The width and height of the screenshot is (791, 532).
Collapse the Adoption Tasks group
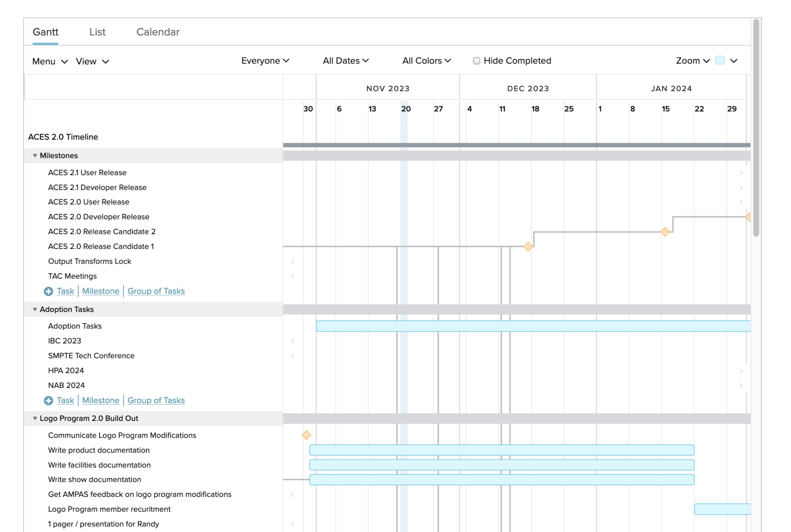[34, 309]
